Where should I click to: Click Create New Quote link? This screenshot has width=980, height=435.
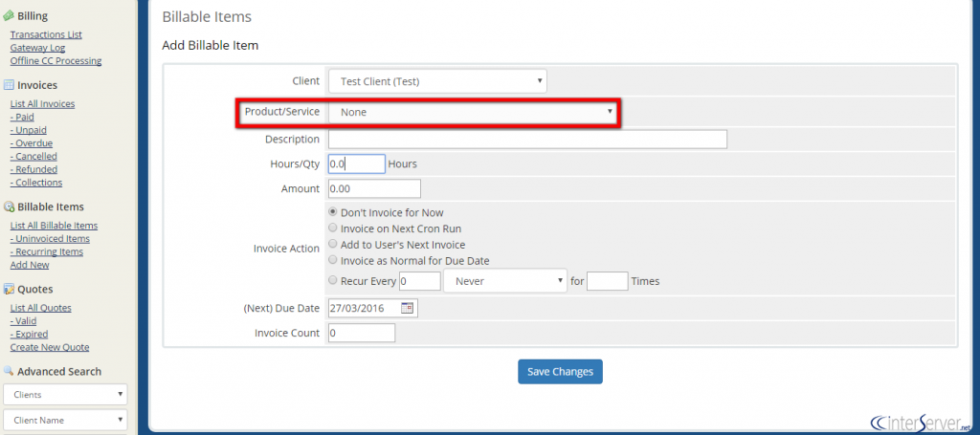(50, 347)
